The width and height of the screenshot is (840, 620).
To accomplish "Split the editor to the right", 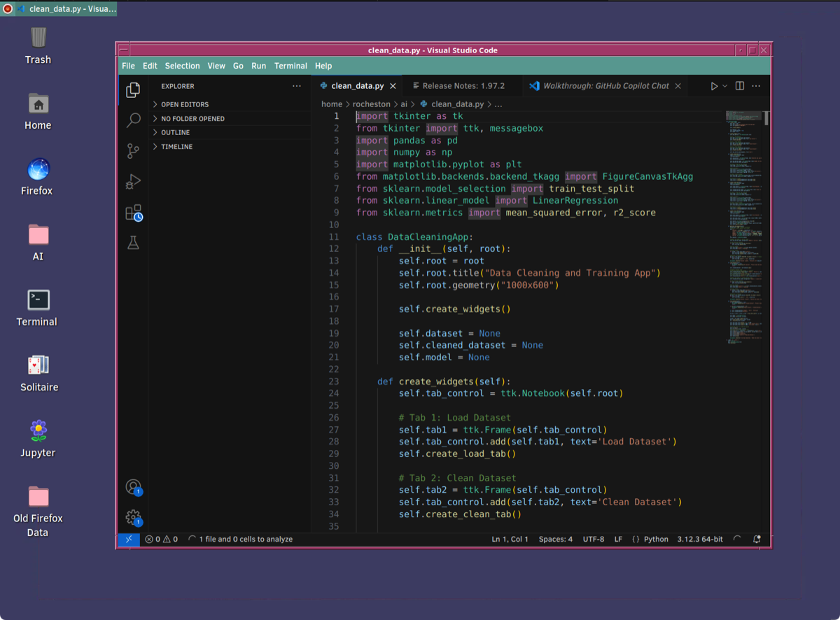I will (739, 86).
